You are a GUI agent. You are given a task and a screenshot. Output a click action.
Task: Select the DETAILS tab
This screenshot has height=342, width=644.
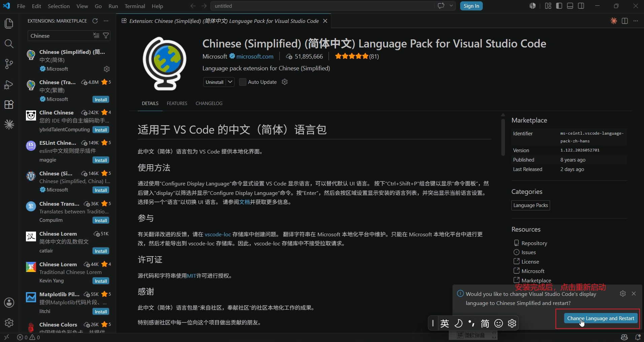tap(150, 103)
